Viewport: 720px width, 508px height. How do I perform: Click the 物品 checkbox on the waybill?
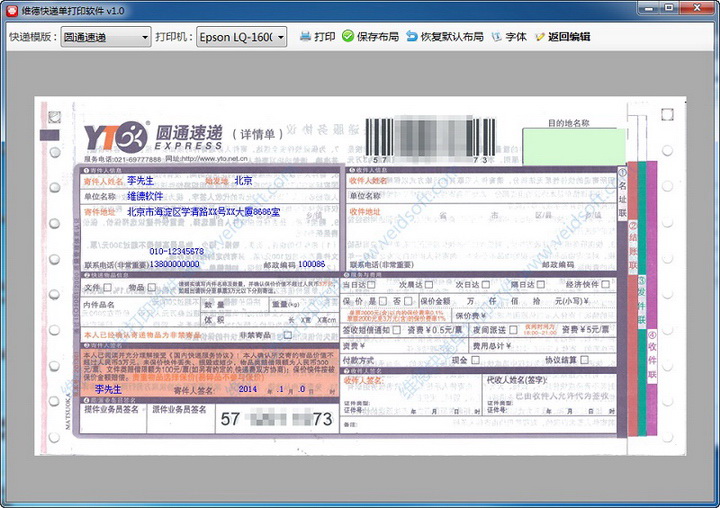tap(152, 287)
